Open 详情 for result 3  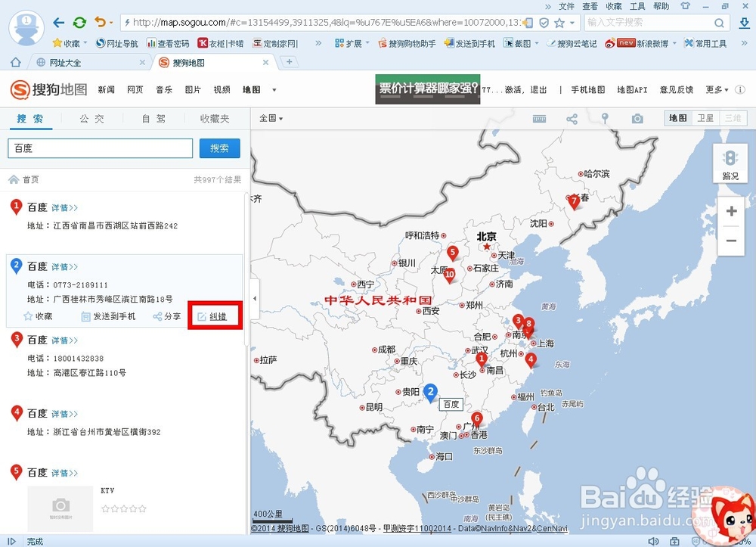(x=64, y=340)
